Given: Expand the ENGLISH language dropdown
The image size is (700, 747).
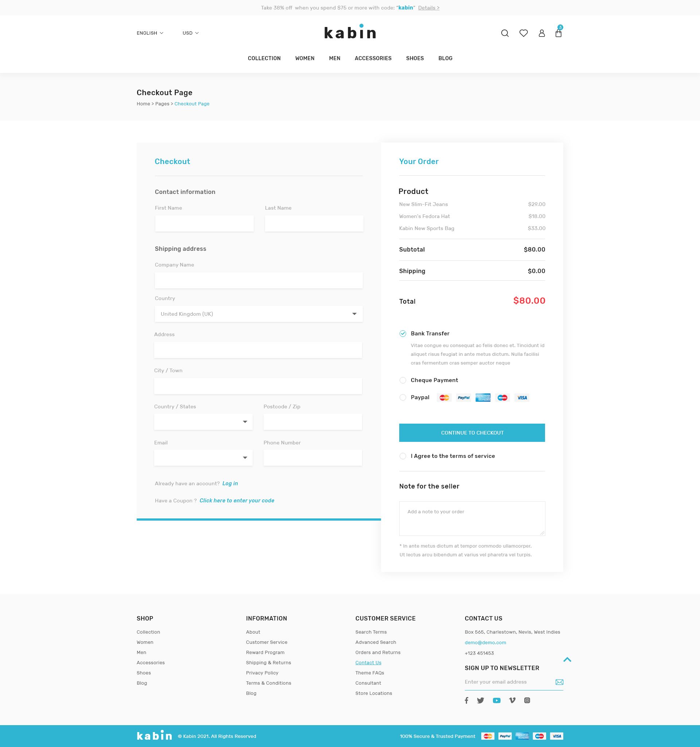Looking at the screenshot, I should point(150,33).
